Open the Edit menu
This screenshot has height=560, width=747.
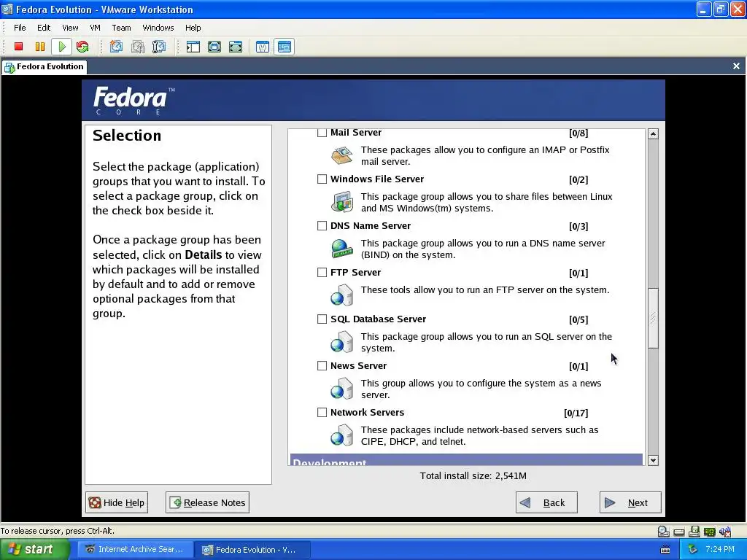click(x=44, y=28)
